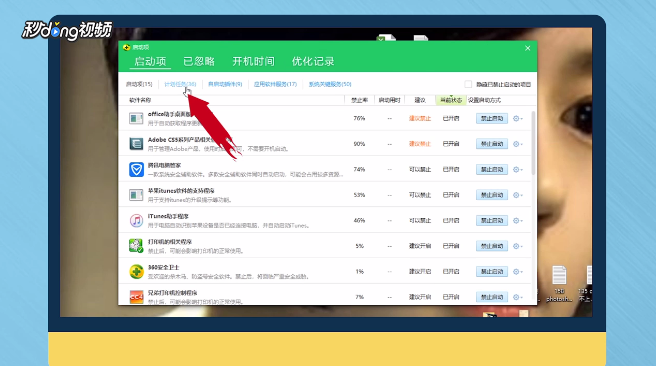656x366 pixels.
Task: Select the 计划任务(36) sub-tab
Action: 180,84
